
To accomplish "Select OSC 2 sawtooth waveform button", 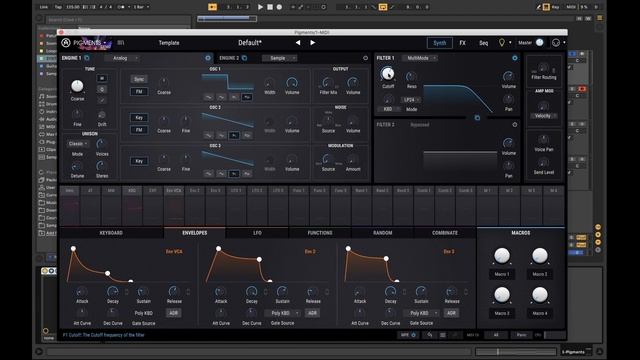I will coord(234,135).
